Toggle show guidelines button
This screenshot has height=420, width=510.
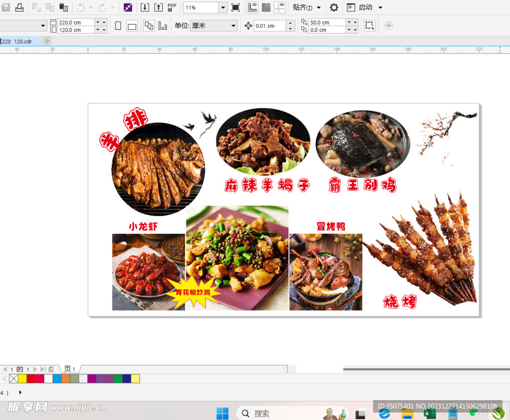pos(280,7)
